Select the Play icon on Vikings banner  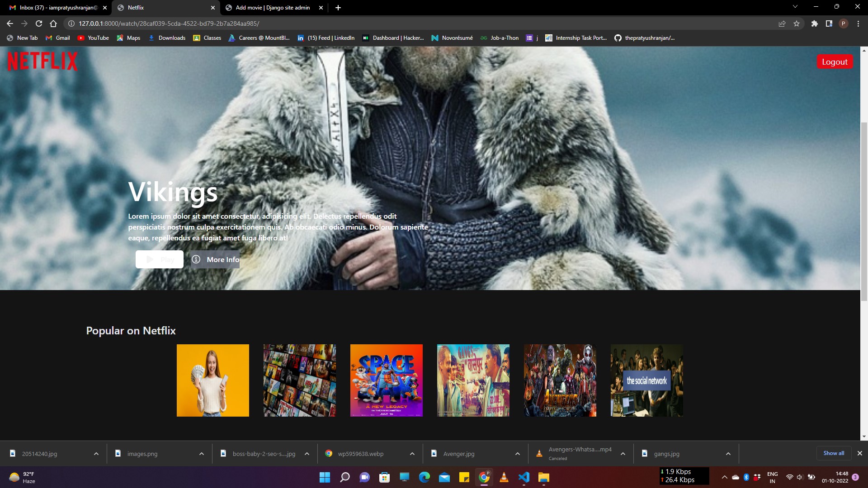tap(150, 259)
